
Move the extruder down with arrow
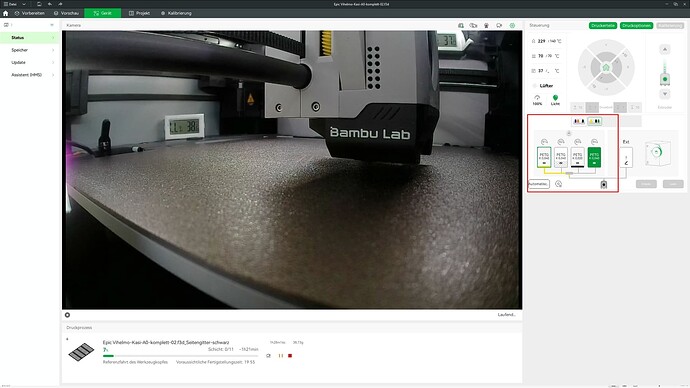[x=665, y=94]
